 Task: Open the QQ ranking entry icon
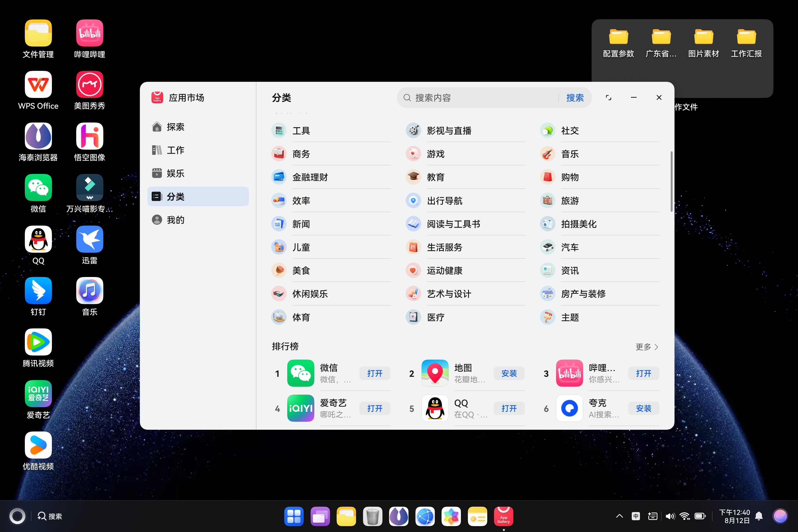435,408
